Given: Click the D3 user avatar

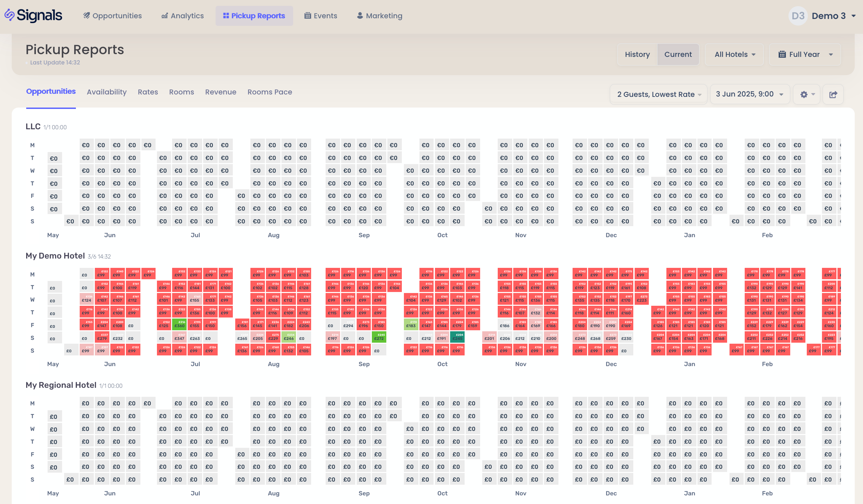Looking at the screenshot, I should point(798,16).
